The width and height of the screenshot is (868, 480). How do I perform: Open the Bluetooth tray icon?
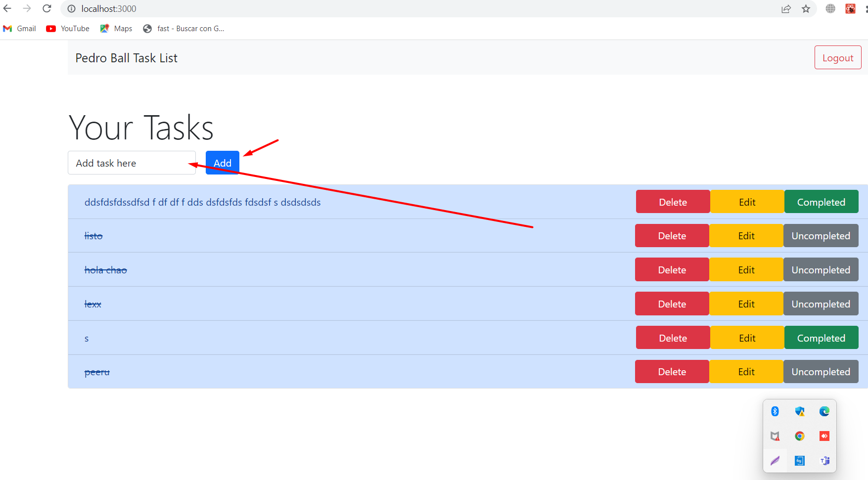pos(775,411)
